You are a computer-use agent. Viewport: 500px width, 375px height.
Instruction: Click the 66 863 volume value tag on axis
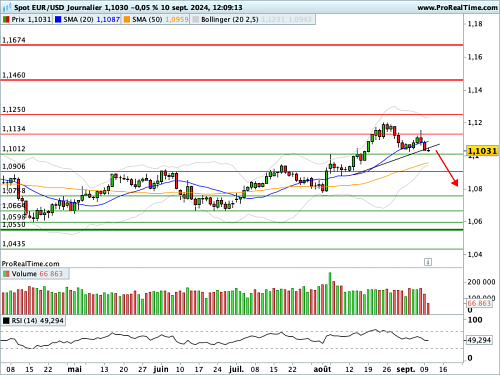(x=479, y=303)
